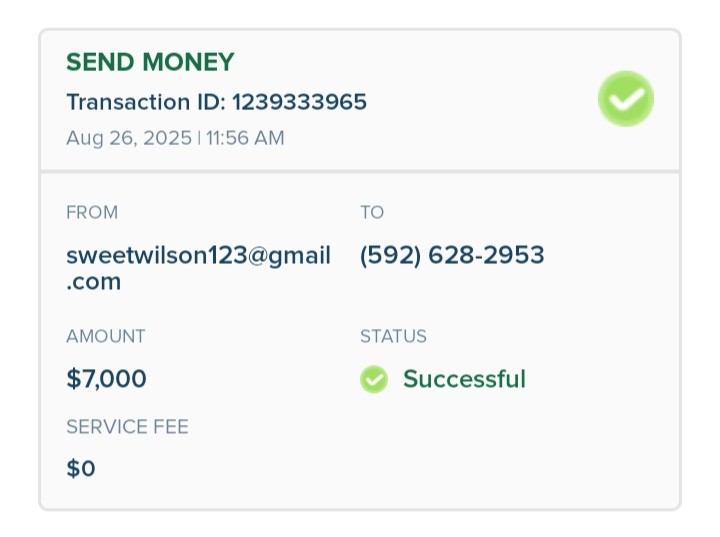Click the 11:56 AM time text

click(245, 138)
